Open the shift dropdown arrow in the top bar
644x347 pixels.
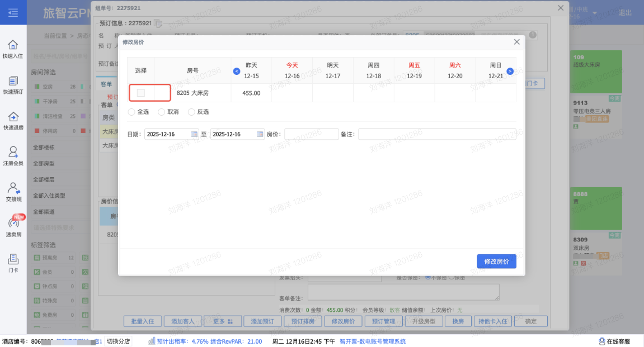pos(594,13)
